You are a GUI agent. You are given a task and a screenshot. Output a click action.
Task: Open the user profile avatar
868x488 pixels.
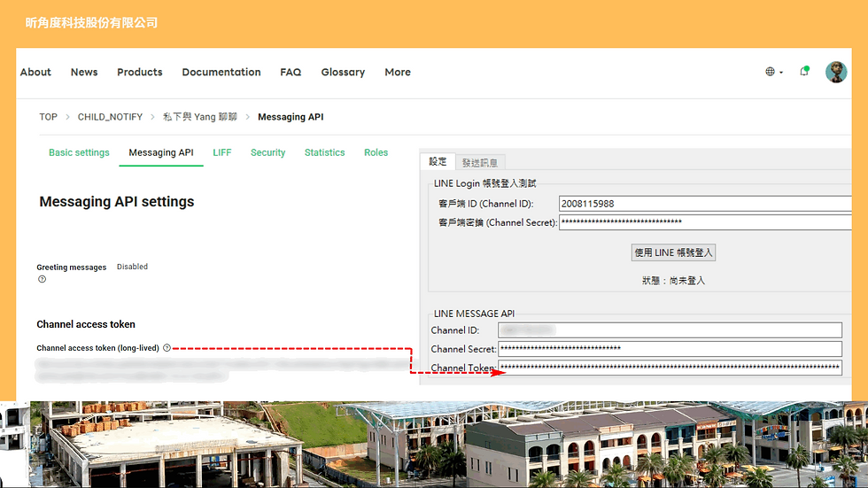(x=836, y=72)
